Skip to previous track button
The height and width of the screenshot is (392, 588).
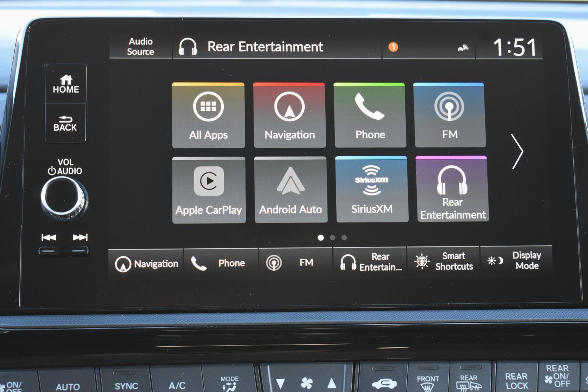49,238
